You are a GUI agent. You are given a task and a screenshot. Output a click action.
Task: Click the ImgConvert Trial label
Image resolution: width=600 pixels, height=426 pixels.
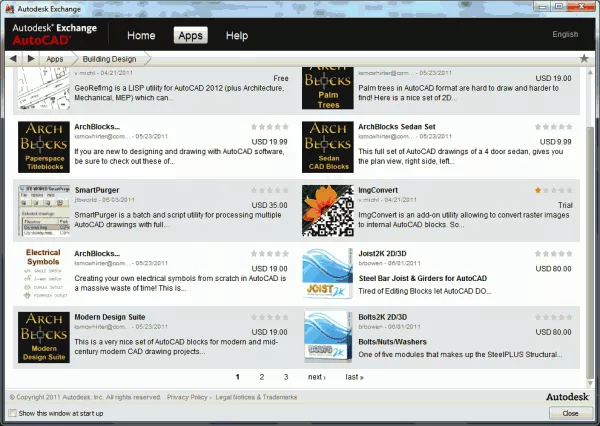(x=565, y=205)
